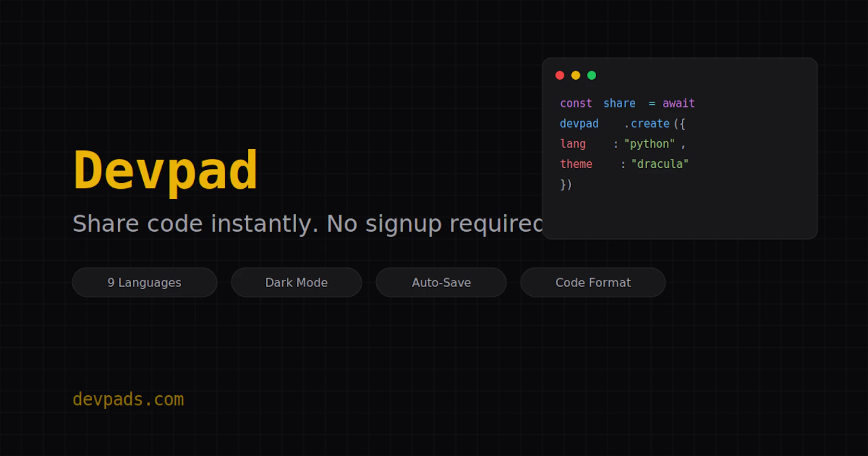
Task: Click the yellow window dot
Action: coord(576,75)
